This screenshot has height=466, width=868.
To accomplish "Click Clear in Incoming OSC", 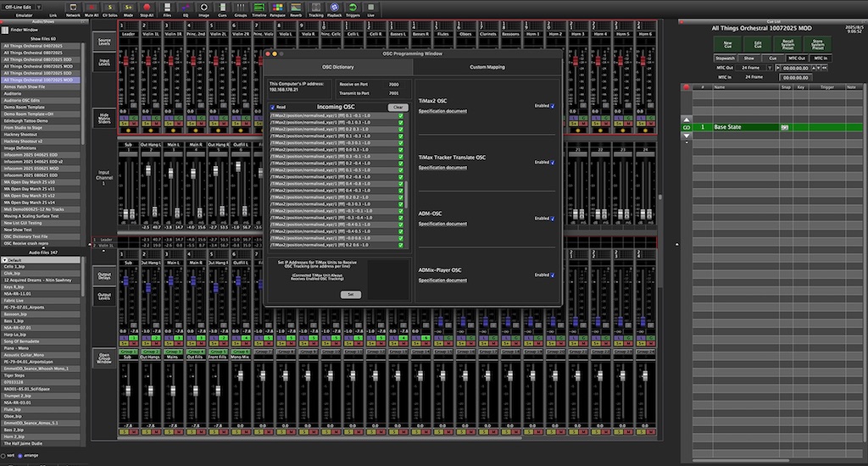I will (x=398, y=108).
